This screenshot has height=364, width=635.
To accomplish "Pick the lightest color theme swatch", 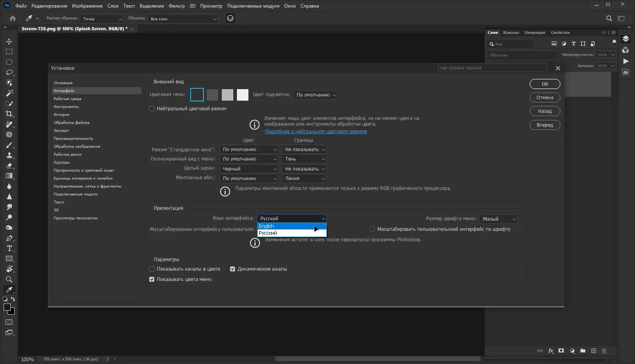I will coord(242,95).
